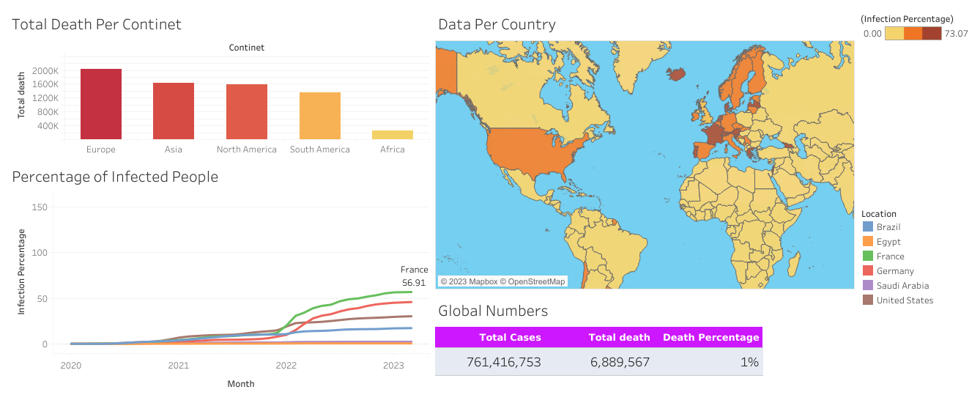The height and width of the screenshot is (403, 980).
Task: Click the Data Per Country title
Action: (497, 24)
